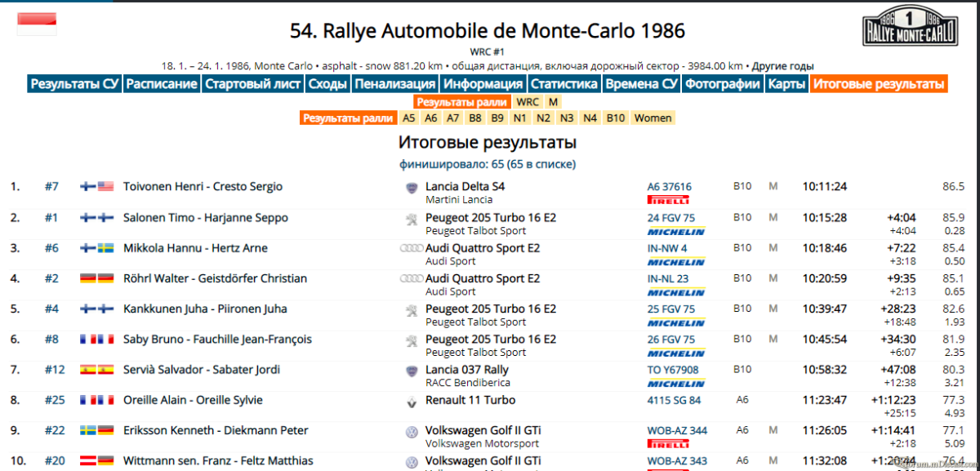Select the Итоговые результаты tab
Screen dimensions: 980x471
point(880,84)
